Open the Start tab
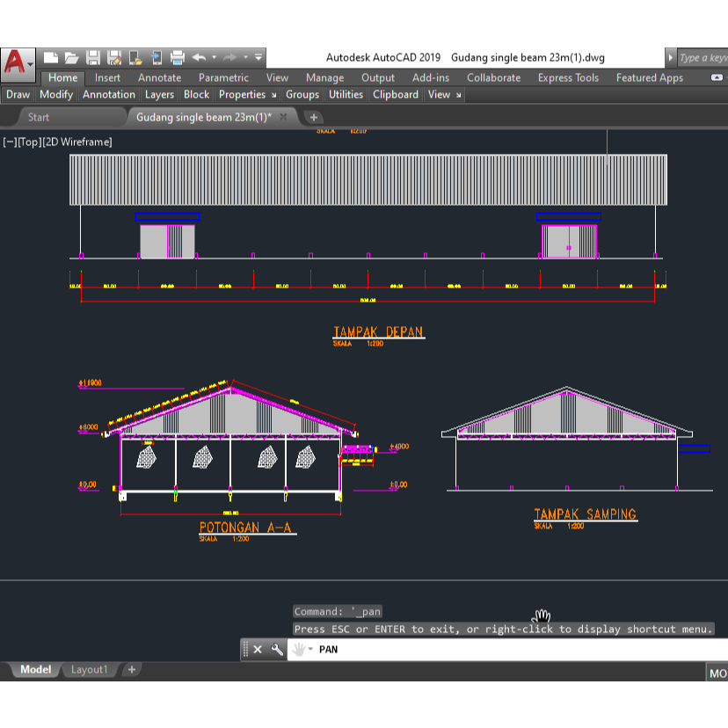The image size is (728, 728). click(38, 117)
